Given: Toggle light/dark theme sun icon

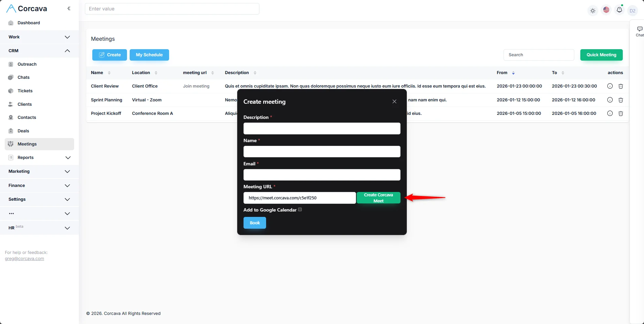Looking at the screenshot, I should (593, 11).
